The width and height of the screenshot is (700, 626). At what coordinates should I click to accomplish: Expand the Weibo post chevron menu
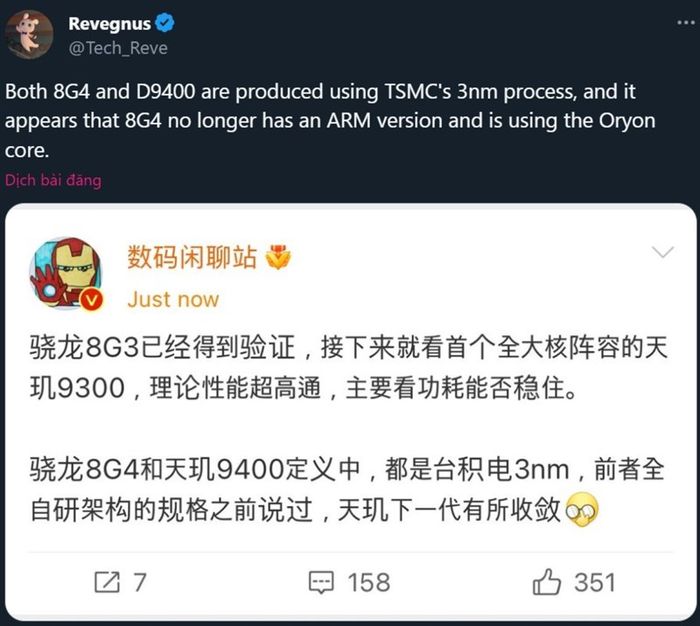pyautogui.click(x=662, y=252)
